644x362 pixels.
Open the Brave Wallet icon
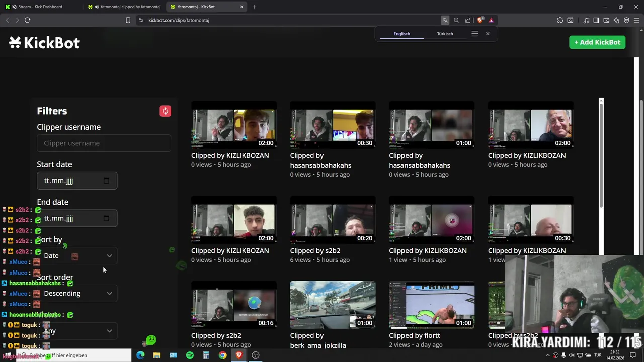click(x=606, y=20)
